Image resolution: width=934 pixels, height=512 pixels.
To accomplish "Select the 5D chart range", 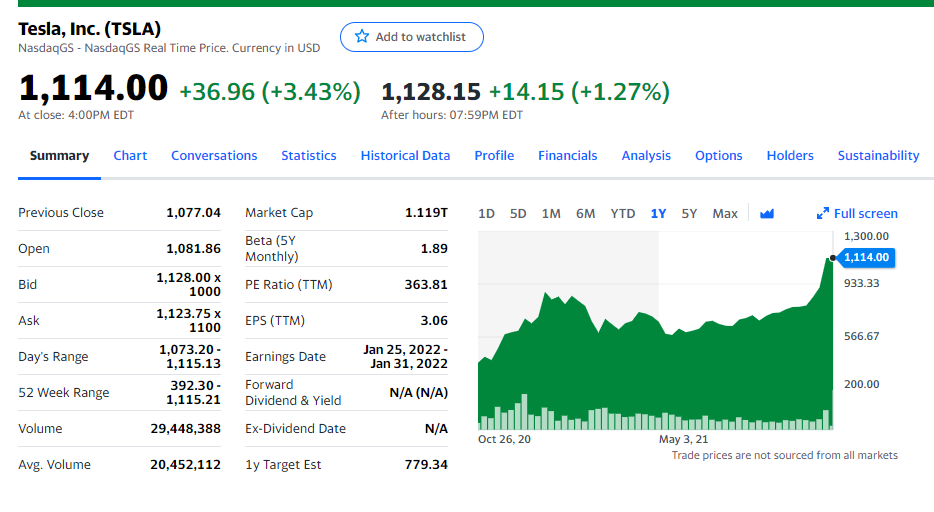I will point(518,213).
